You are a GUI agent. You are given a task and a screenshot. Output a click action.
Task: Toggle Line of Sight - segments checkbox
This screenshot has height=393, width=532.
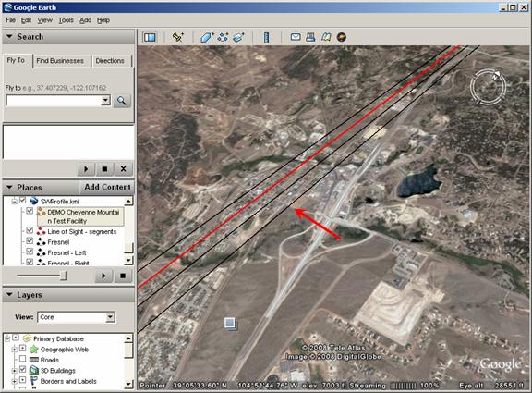pyautogui.click(x=30, y=230)
